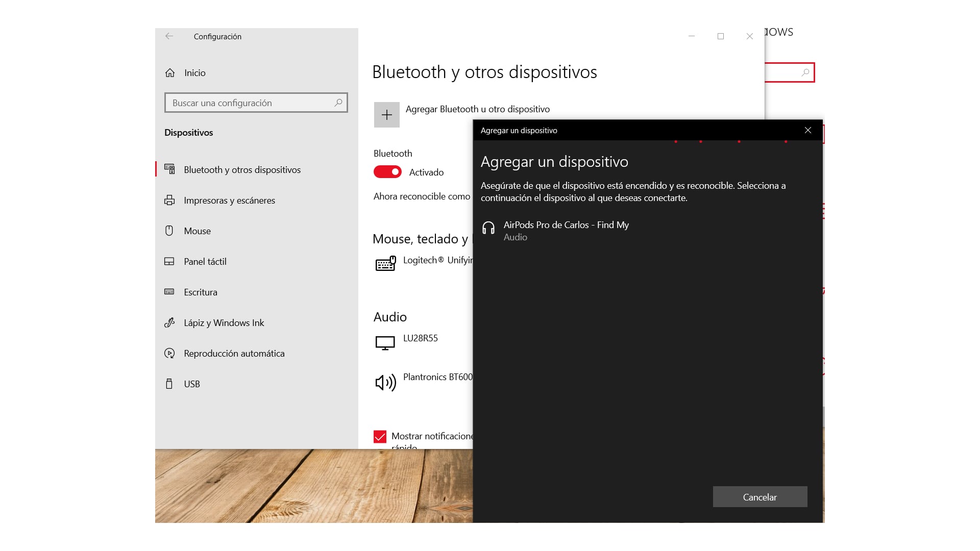Open USB settings
The width and height of the screenshot is (980, 551).
[x=257, y=384]
